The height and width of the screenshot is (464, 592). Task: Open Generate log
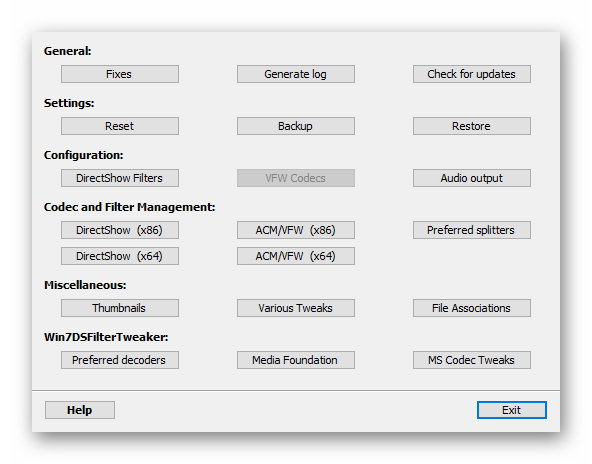[x=296, y=74]
